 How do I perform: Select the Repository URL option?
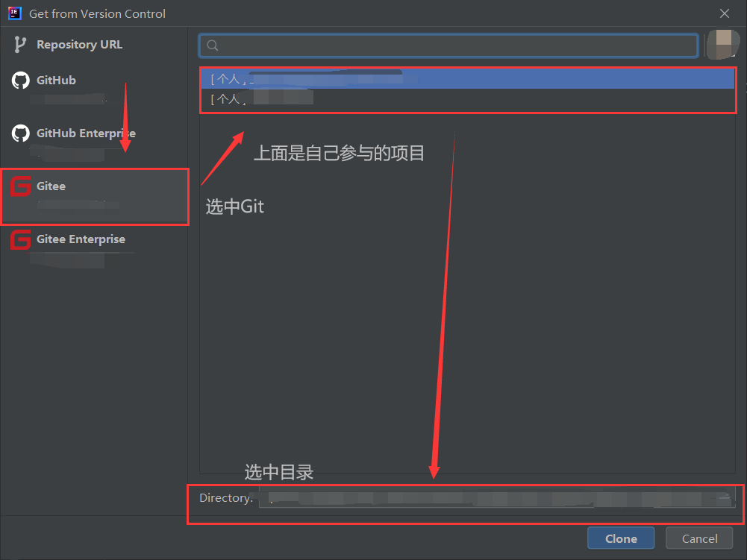pyautogui.click(x=79, y=44)
